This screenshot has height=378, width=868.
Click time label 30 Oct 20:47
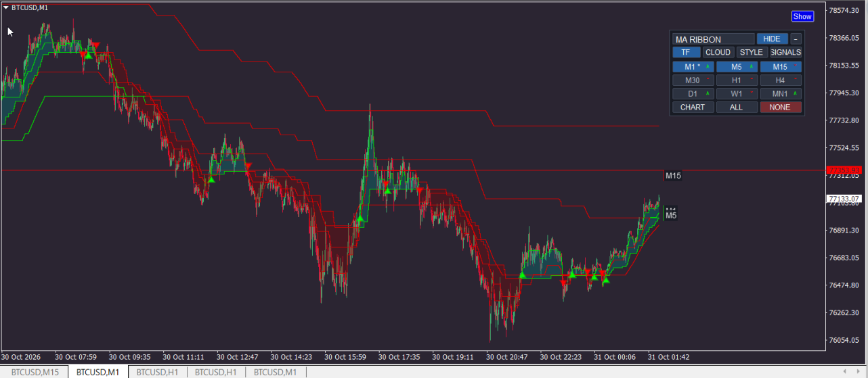point(507,356)
